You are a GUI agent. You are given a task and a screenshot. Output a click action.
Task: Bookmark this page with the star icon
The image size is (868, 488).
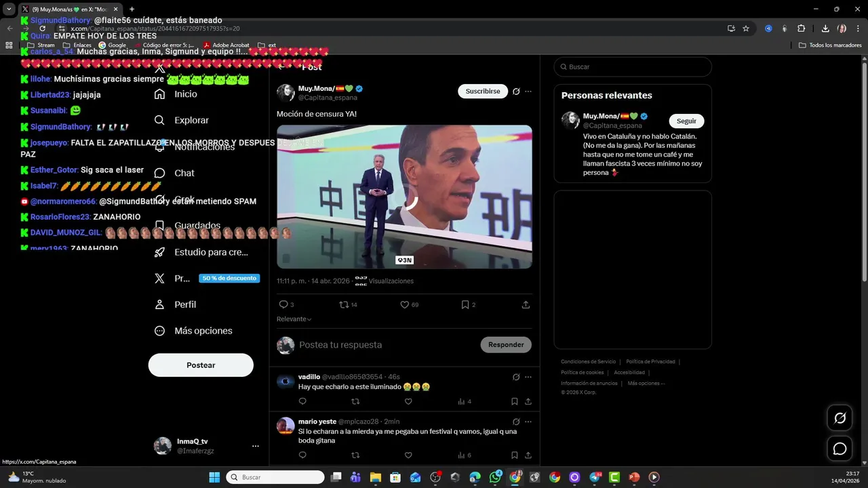[746, 28]
